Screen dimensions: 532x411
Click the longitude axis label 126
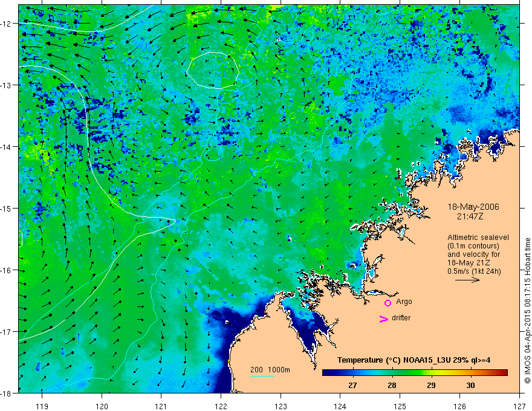pos(459,406)
